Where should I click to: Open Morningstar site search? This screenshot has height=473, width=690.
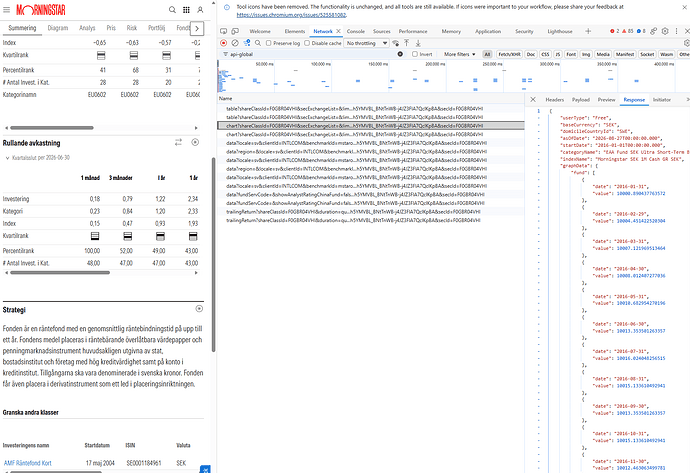click(172, 9)
